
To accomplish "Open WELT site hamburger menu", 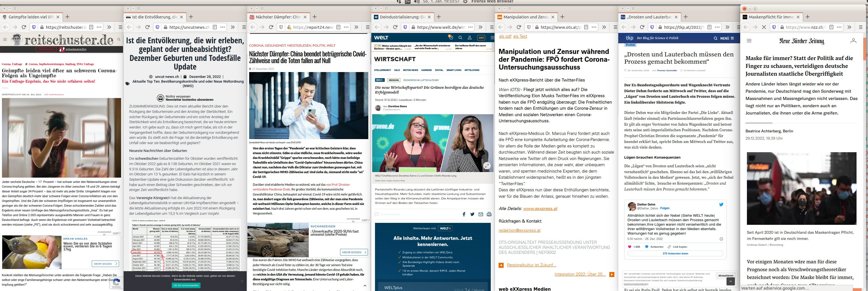I will (492, 37).
